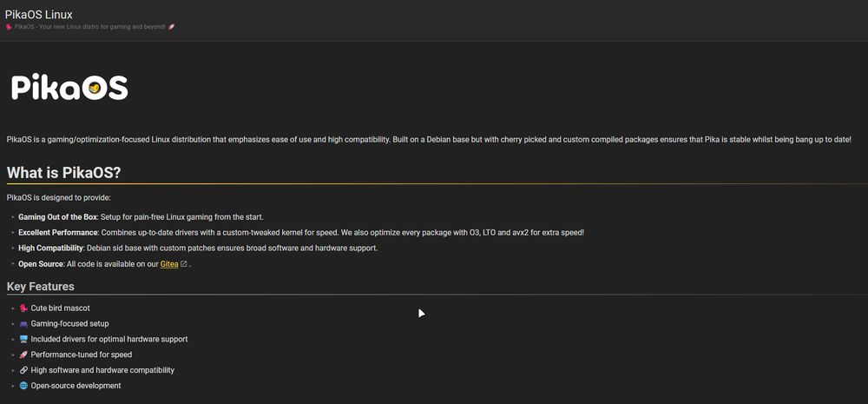Open the Gitea link
Viewport: 868px width, 404px height.
[169, 264]
